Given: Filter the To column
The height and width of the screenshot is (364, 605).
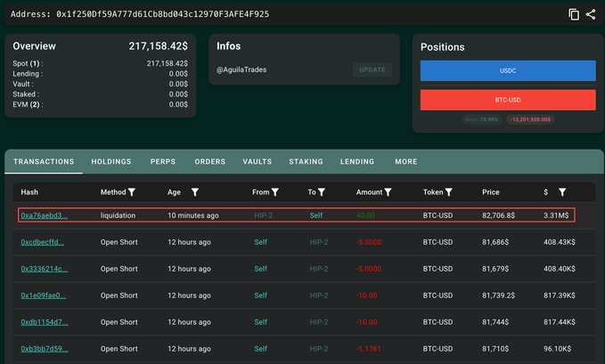Looking at the screenshot, I should [322, 192].
